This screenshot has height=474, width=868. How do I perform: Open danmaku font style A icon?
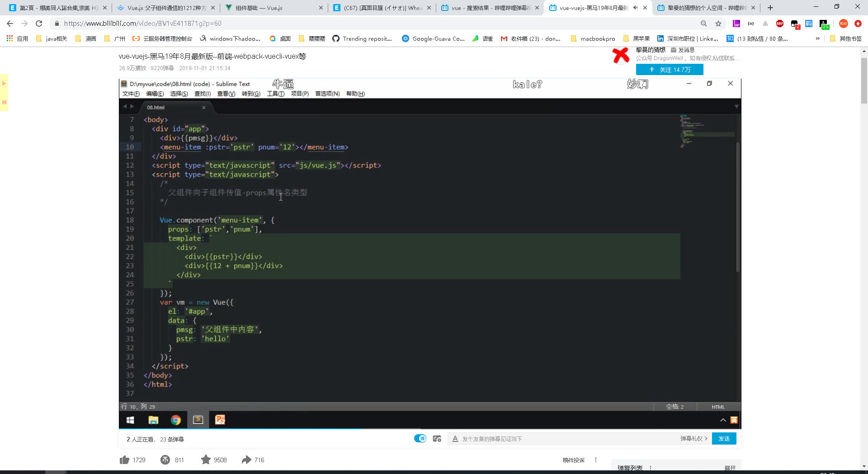[455, 439]
